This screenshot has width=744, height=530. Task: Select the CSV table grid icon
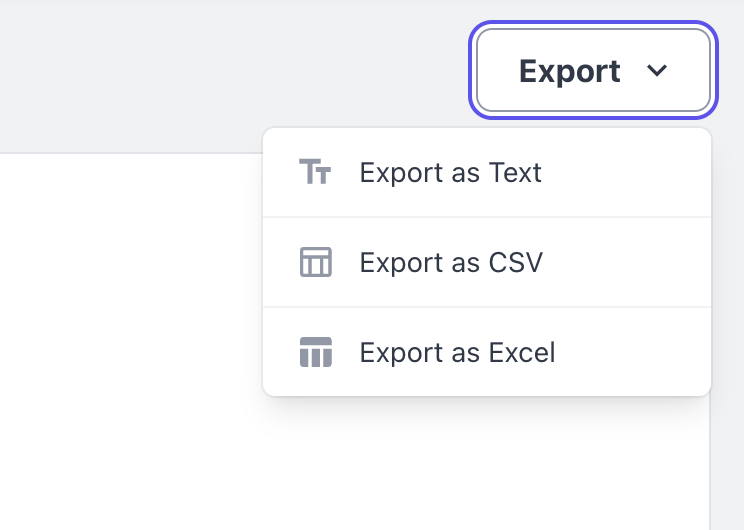(316, 262)
